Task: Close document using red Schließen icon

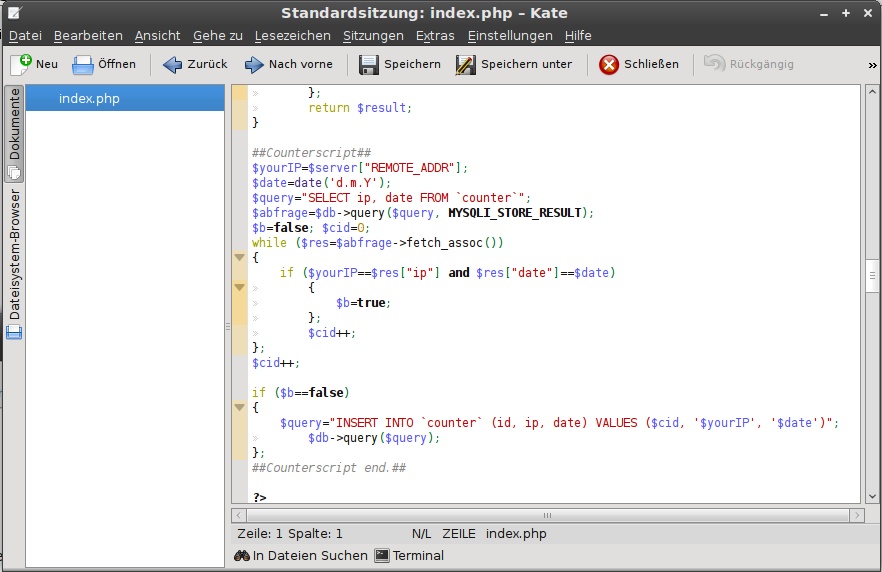Action: point(608,64)
